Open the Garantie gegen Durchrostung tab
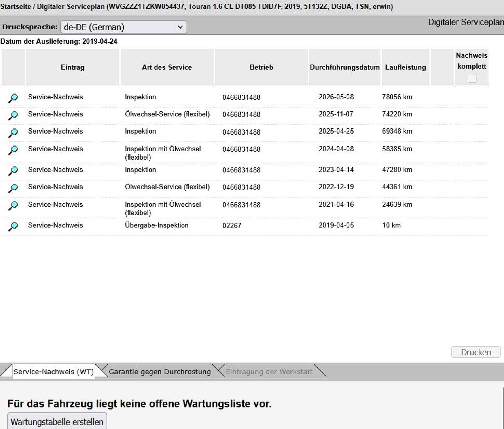Image resolution: width=504 pixels, height=429 pixels. click(x=160, y=372)
